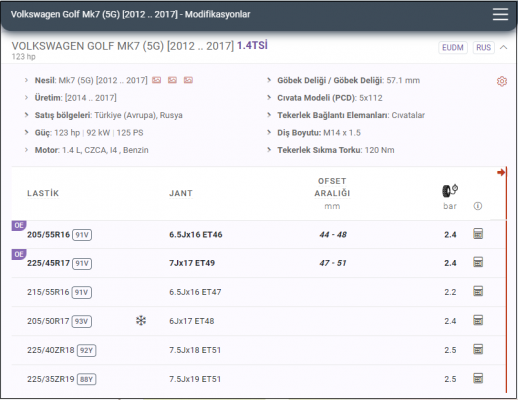Click the 1.4TSİ modification link
518x400 pixels.
(x=252, y=45)
